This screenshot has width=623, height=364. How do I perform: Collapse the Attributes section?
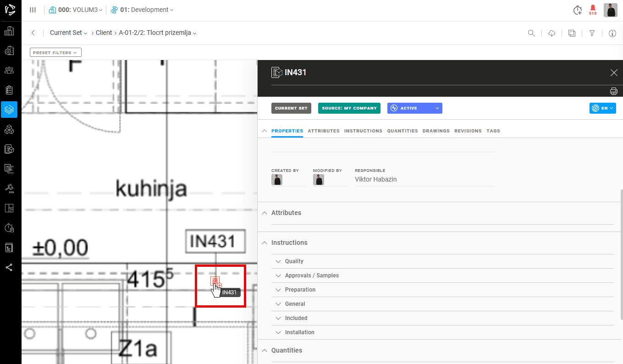[x=265, y=213]
